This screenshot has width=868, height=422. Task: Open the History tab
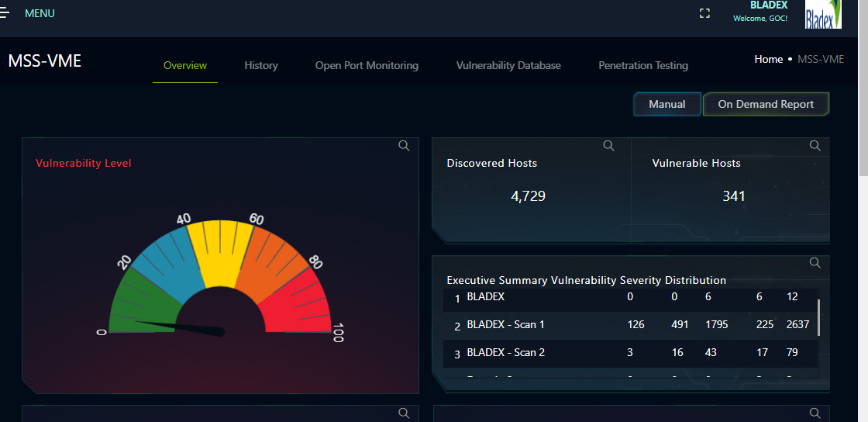tap(260, 65)
